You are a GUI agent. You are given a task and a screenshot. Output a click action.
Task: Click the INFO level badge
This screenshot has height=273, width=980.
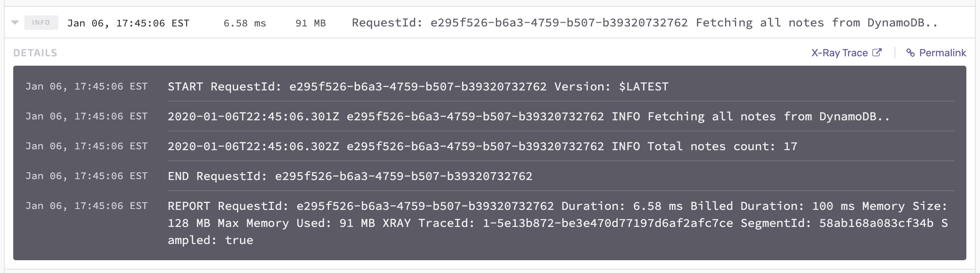[41, 23]
